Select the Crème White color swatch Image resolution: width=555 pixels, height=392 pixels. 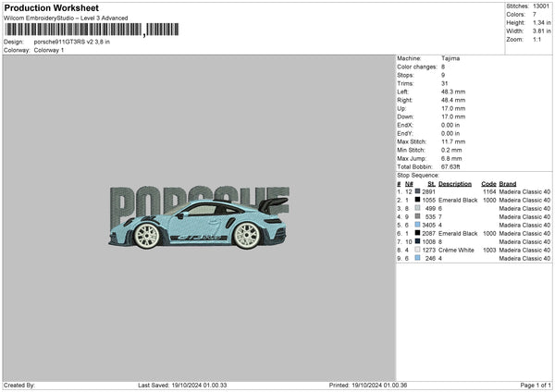click(418, 250)
